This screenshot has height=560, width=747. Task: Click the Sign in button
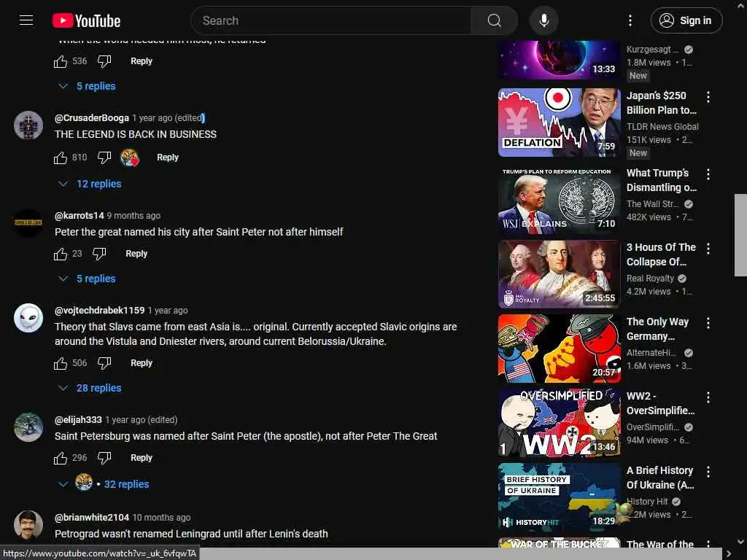coord(686,20)
